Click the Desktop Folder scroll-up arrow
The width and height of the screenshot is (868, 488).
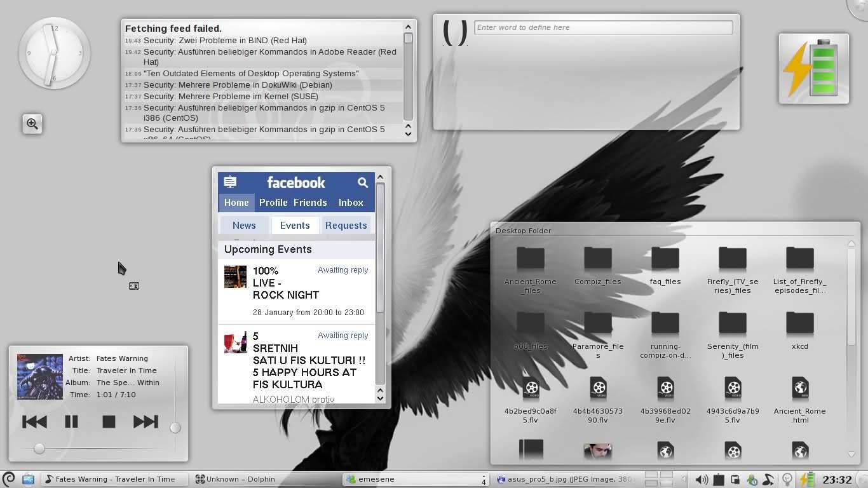coord(851,243)
